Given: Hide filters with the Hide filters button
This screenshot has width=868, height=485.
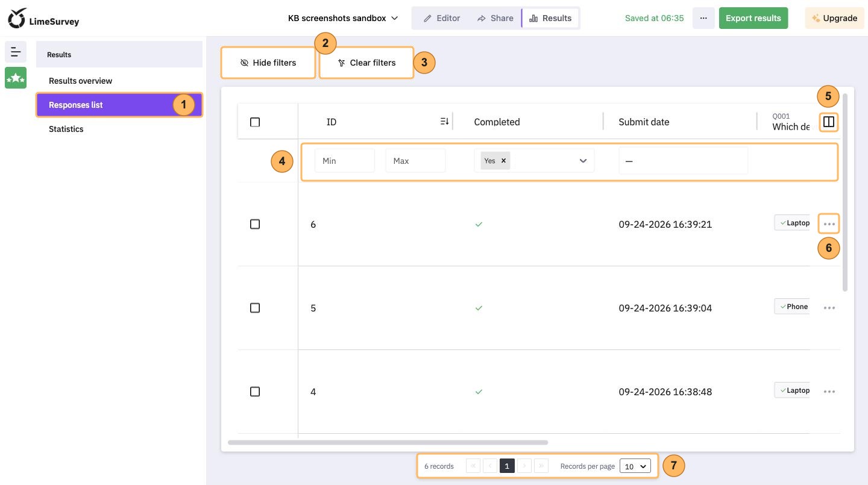Looking at the screenshot, I should pyautogui.click(x=268, y=63).
